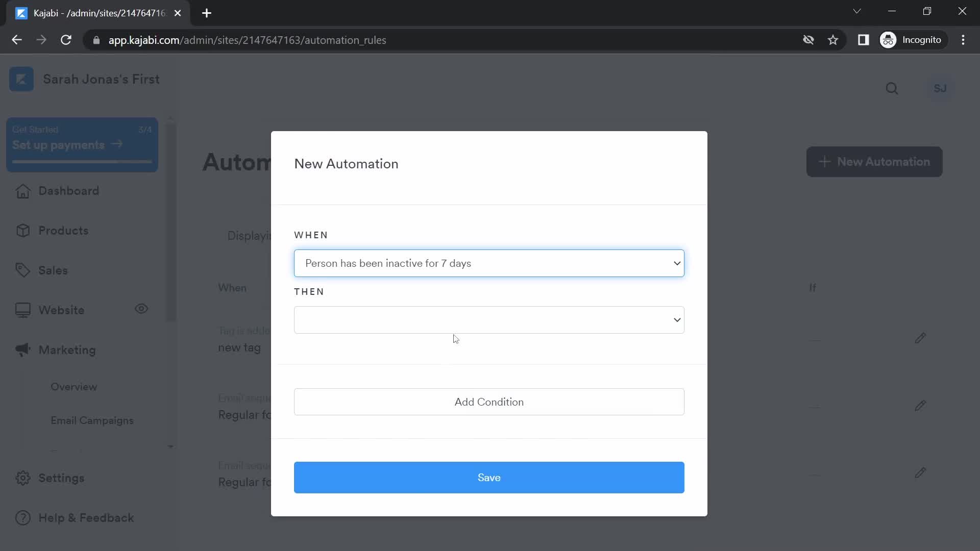Viewport: 980px width, 551px height.
Task: Click the 'Sarah Jonas's First' site name
Action: point(101,79)
